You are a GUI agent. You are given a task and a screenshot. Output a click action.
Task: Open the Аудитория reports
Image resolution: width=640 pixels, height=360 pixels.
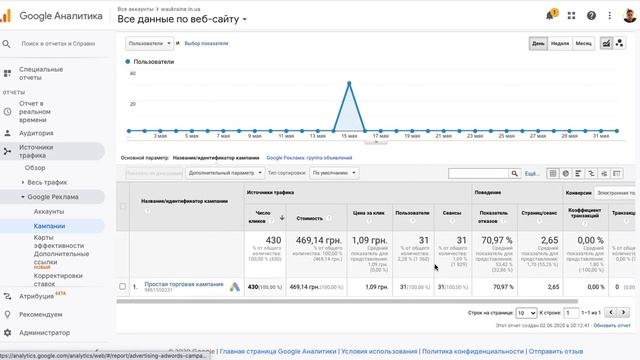36,133
